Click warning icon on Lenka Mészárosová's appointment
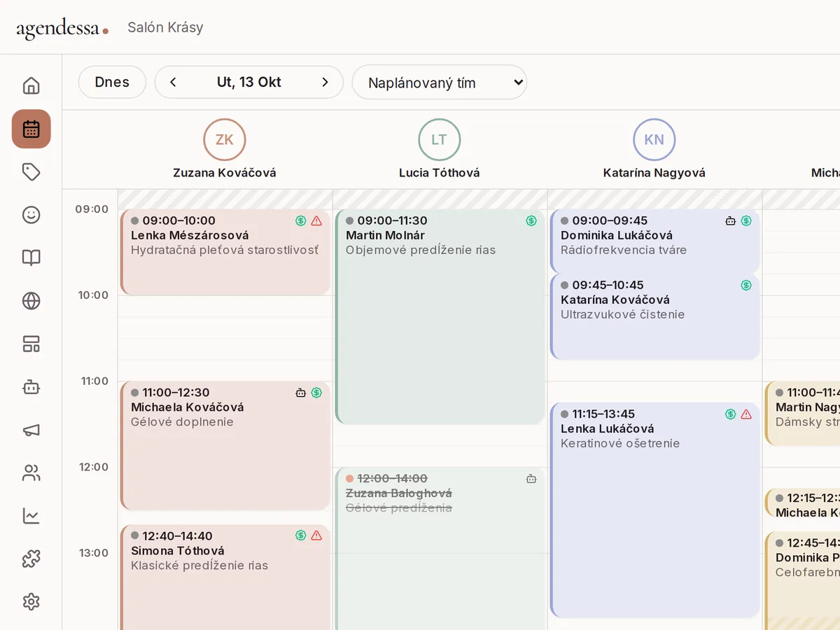Screen dimensions: 840x630 [x=316, y=221]
